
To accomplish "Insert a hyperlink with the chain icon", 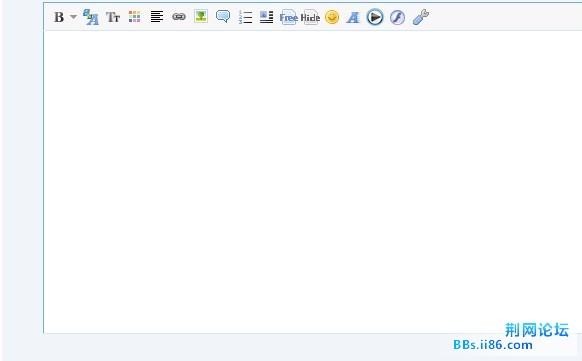I will pyautogui.click(x=179, y=17).
